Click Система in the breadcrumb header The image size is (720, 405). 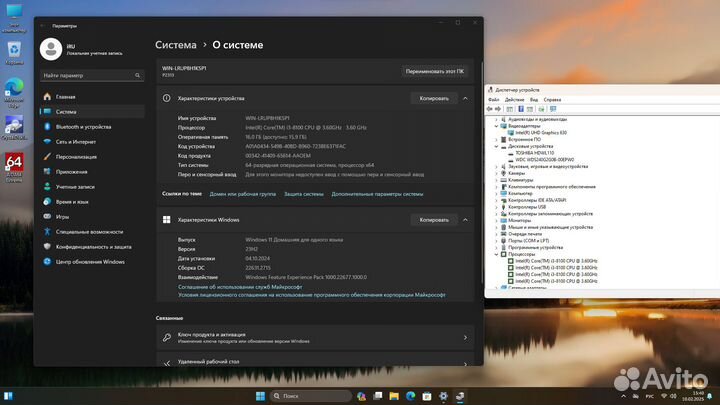click(x=175, y=45)
